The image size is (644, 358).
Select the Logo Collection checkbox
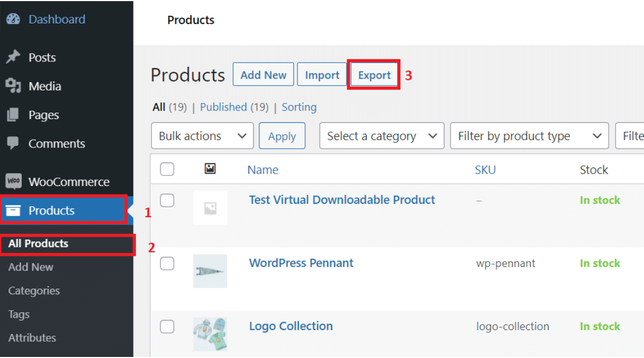[x=167, y=327]
